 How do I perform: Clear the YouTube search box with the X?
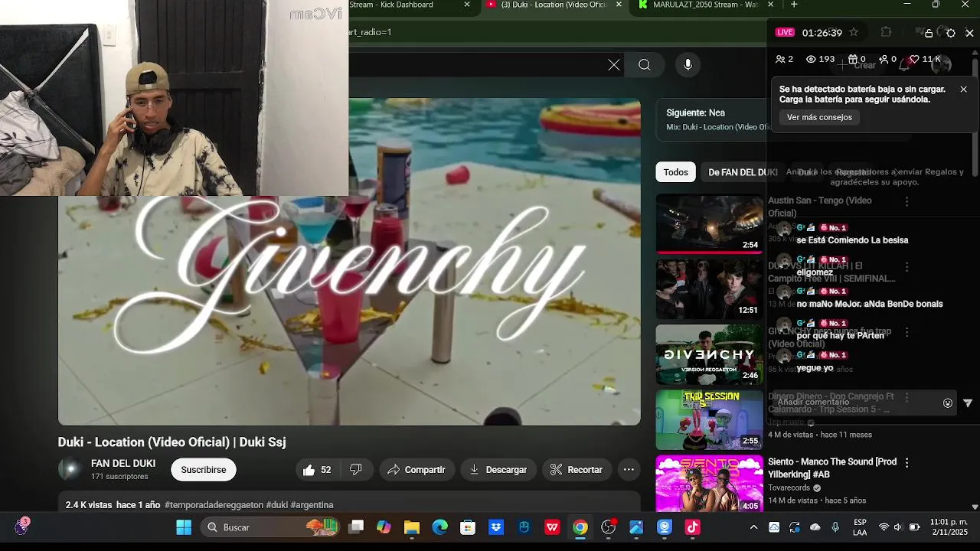(614, 65)
